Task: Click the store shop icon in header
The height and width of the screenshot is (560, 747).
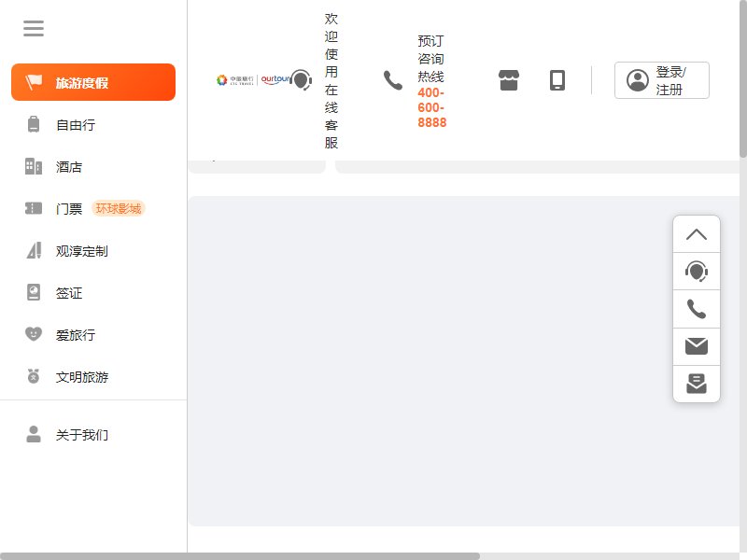Action: [x=509, y=80]
